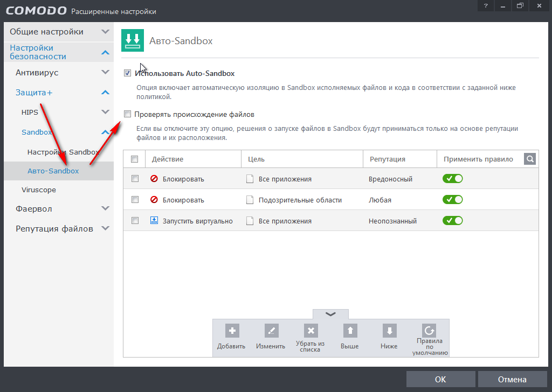Collapse the Sandbox chevron
This screenshot has height=392, width=552.
point(105,132)
